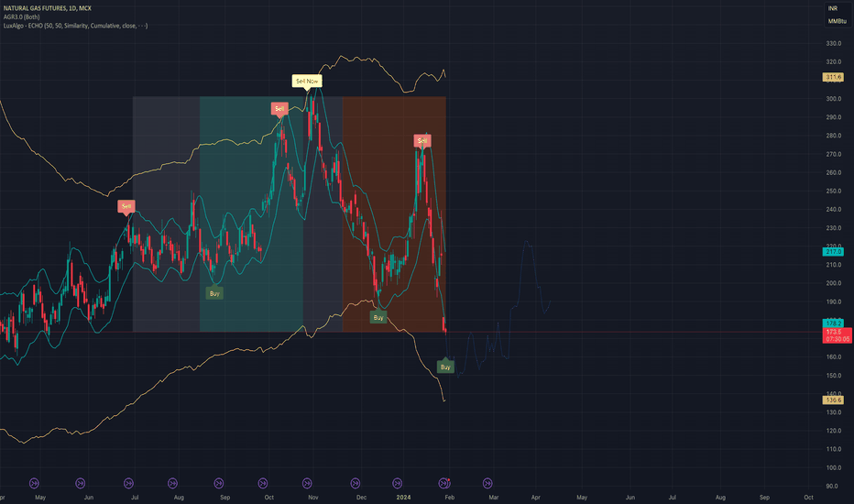Click the 150.0 price axis tick

coord(834,376)
